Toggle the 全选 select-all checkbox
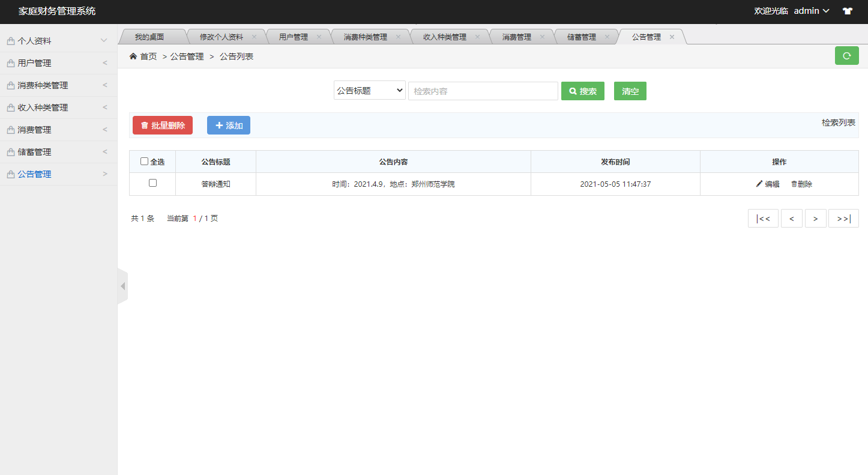 (x=144, y=161)
